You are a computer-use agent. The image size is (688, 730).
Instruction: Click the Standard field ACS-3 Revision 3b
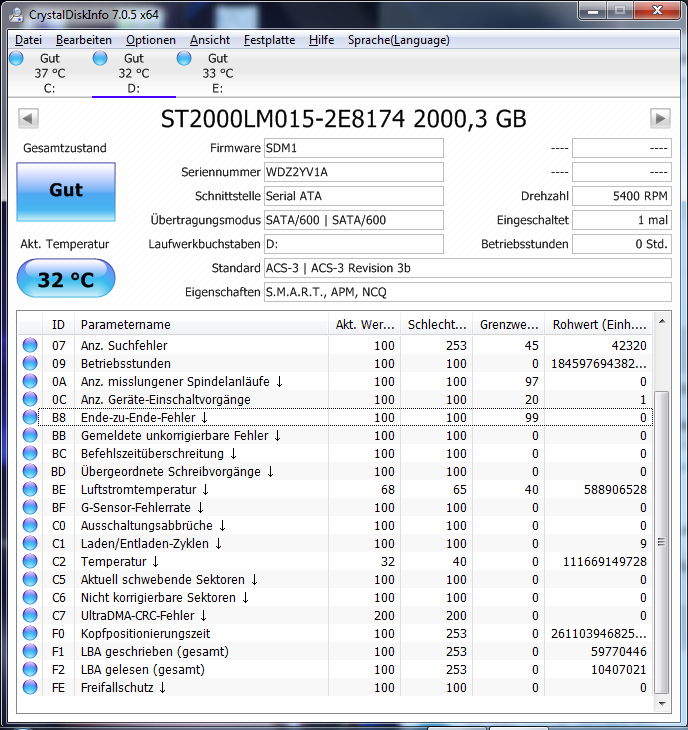468,268
